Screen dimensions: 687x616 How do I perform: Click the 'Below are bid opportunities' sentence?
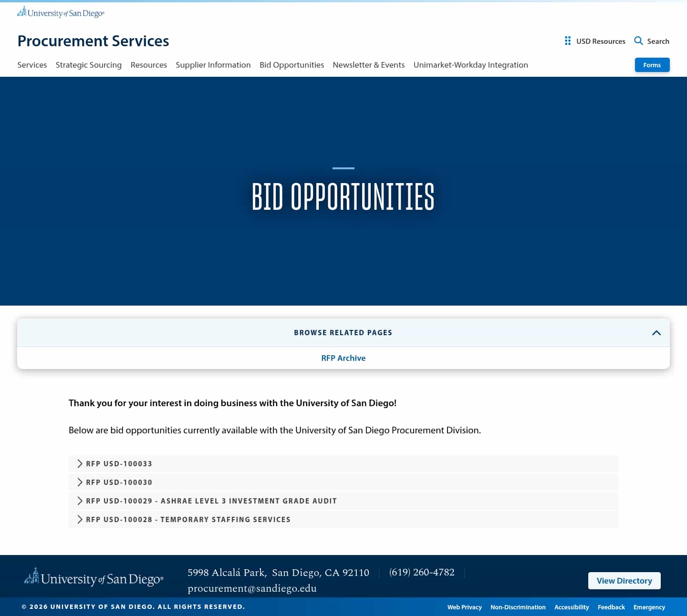pyautogui.click(x=275, y=430)
